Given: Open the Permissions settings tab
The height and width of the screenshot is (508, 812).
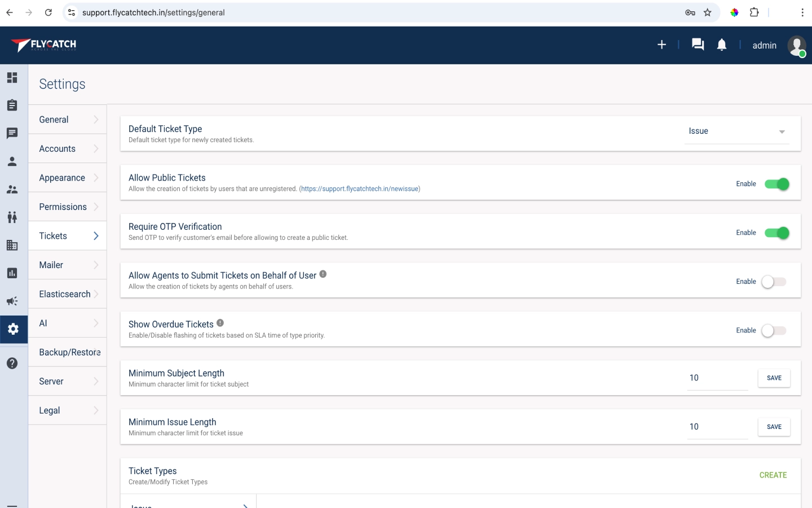Looking at the screenshot, I should point(68,207).
